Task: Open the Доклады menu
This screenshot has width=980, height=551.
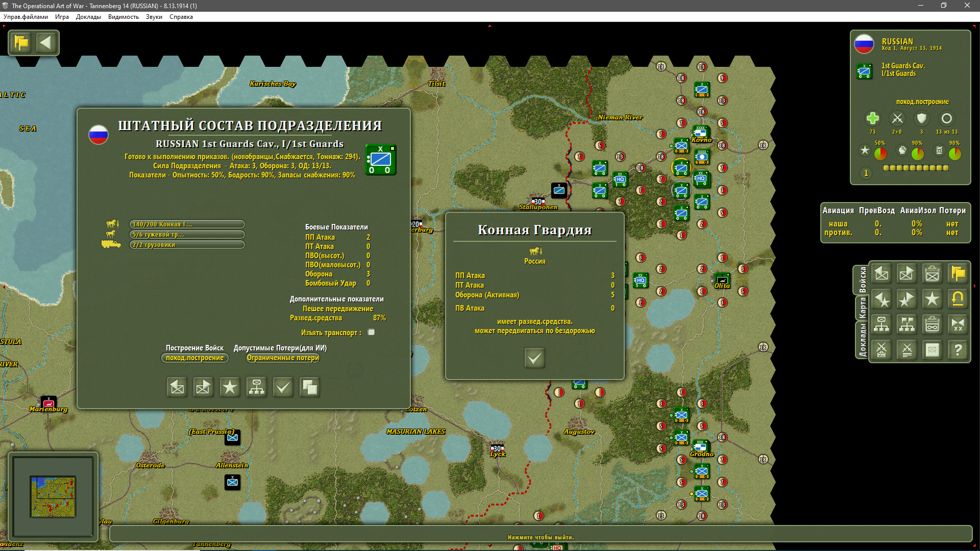Action: [x=88, y=17]
